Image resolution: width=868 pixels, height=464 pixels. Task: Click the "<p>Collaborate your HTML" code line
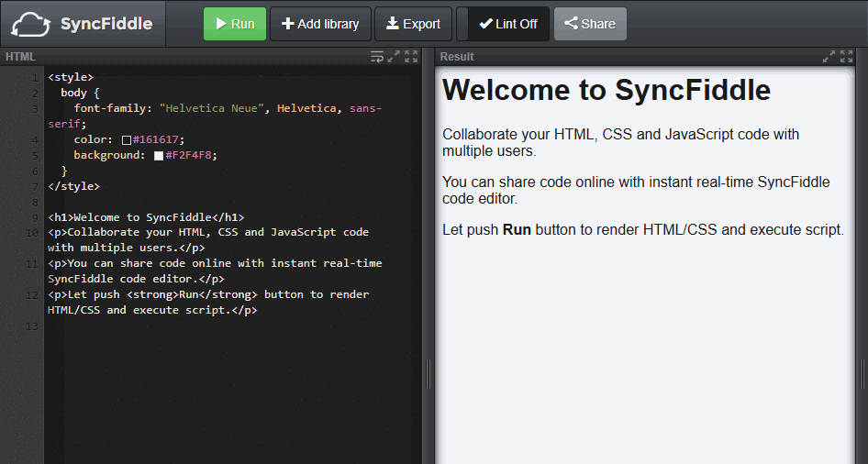pos(208,240)
